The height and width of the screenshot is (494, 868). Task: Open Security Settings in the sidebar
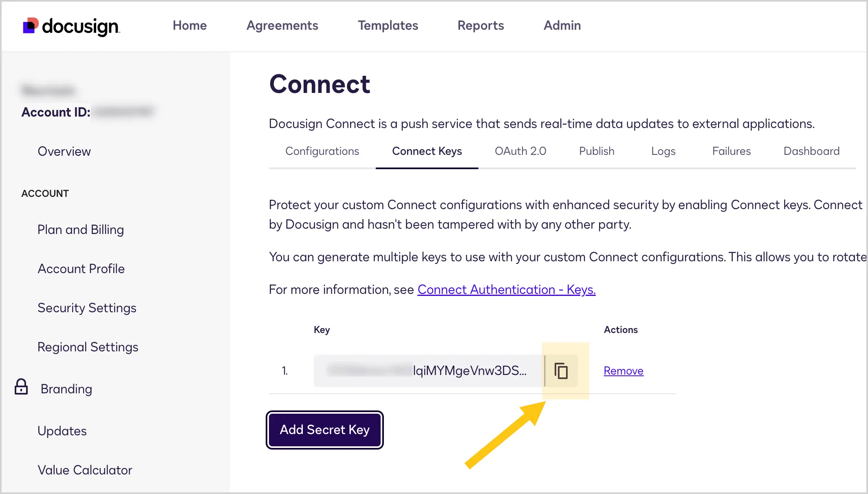(87, 308)
